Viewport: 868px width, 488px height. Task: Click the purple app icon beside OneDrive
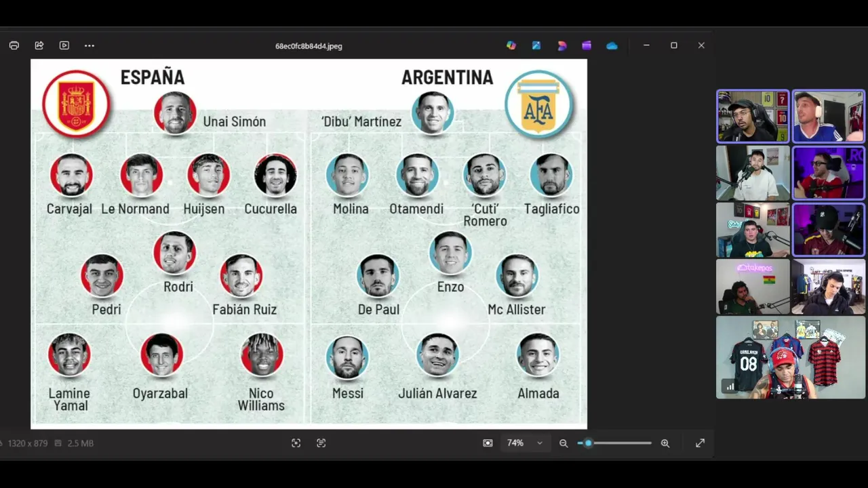[587, 45]
